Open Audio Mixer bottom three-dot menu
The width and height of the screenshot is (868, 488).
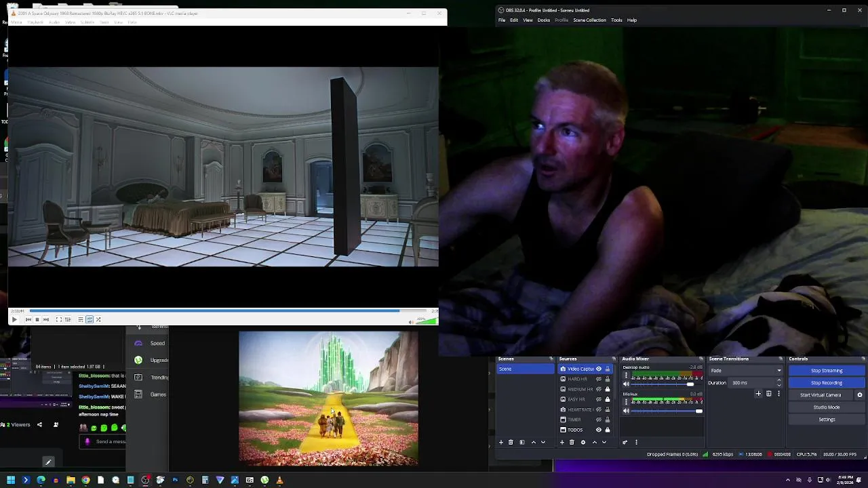coord(636,443)
